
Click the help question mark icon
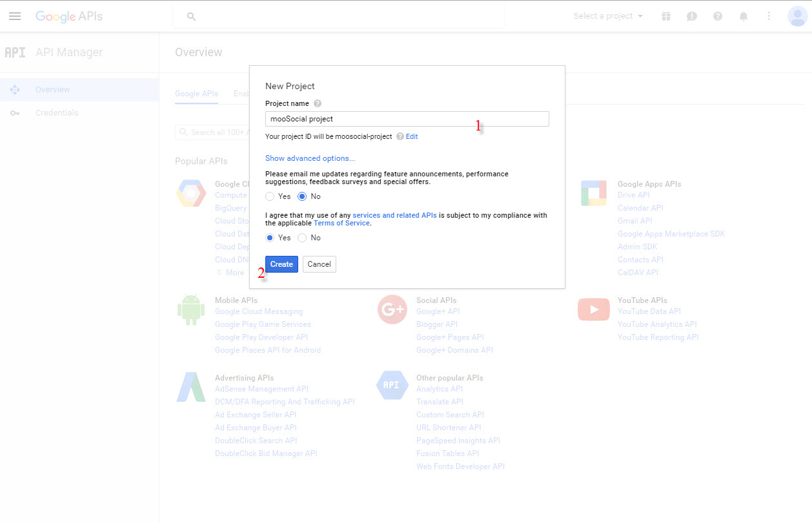point(717,16)
